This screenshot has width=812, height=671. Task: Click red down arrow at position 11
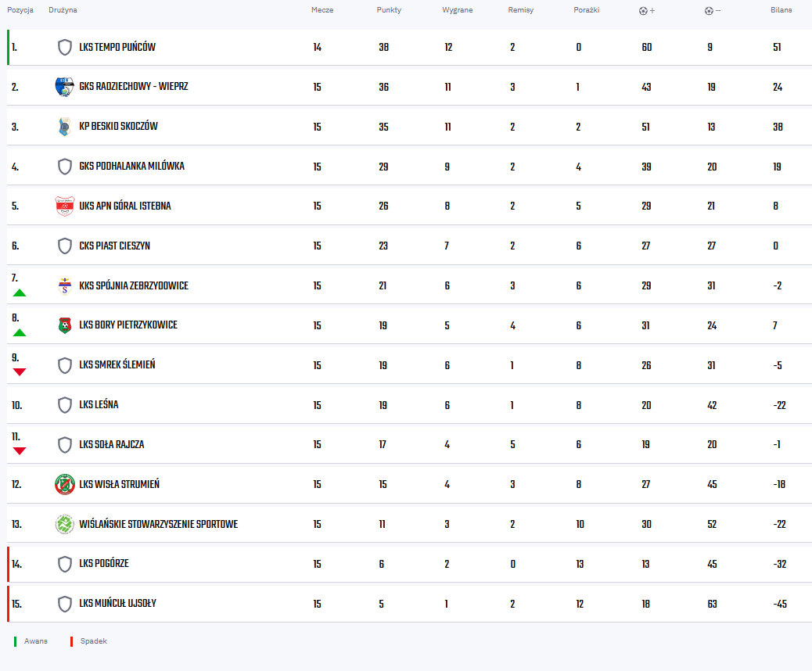[x=20, y=450]
